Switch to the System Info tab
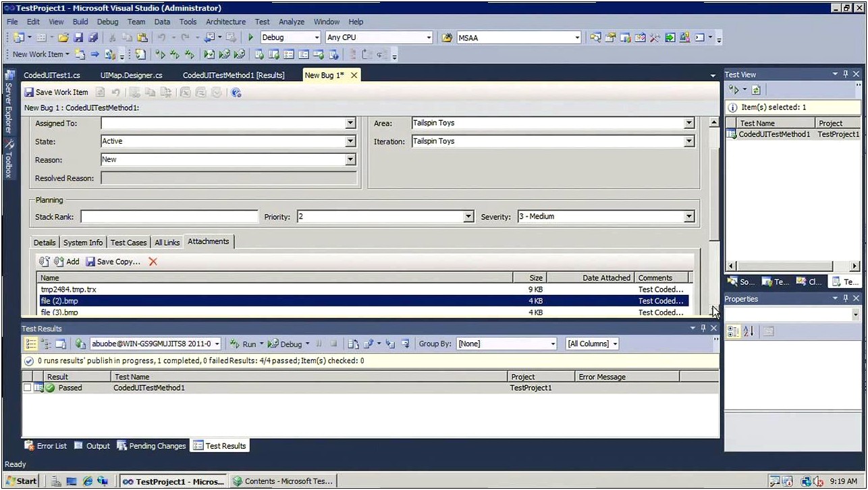868x490 pixels. 83,242
